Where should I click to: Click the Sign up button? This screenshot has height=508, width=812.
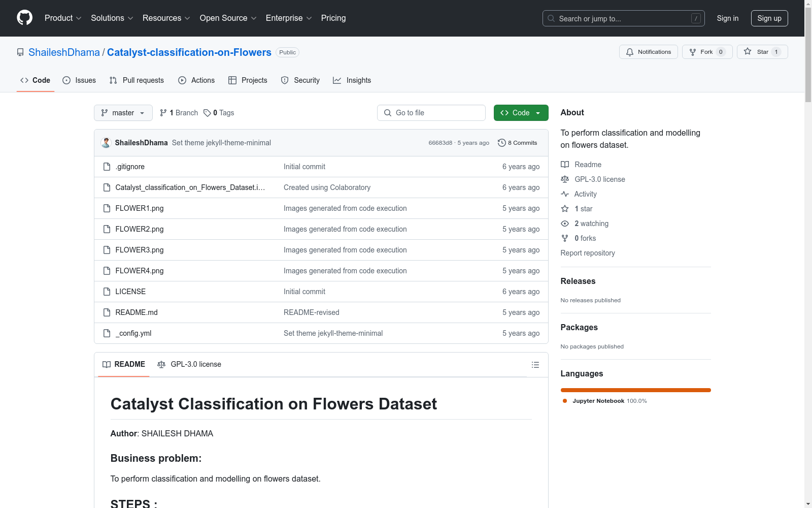point(769,18)
